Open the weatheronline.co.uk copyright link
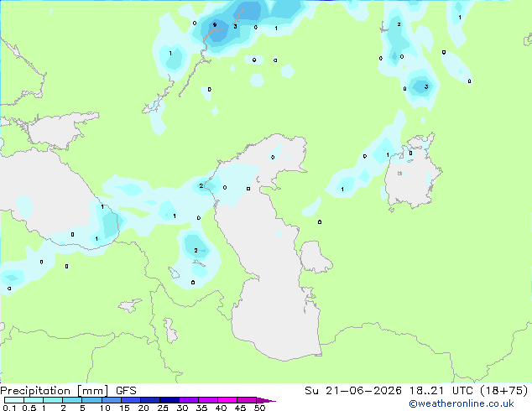The height and width of the screenshot is (411, 532). tap(462, 403)
